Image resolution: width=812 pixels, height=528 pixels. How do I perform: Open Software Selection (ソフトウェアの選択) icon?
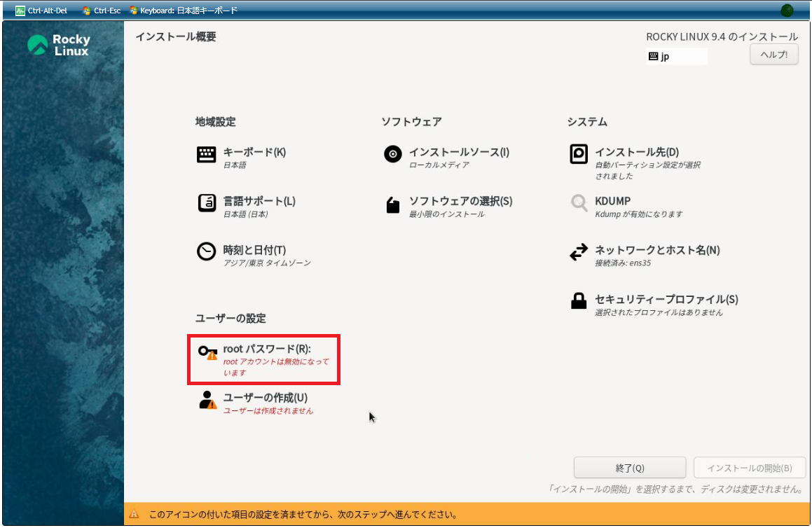(393, 204)
